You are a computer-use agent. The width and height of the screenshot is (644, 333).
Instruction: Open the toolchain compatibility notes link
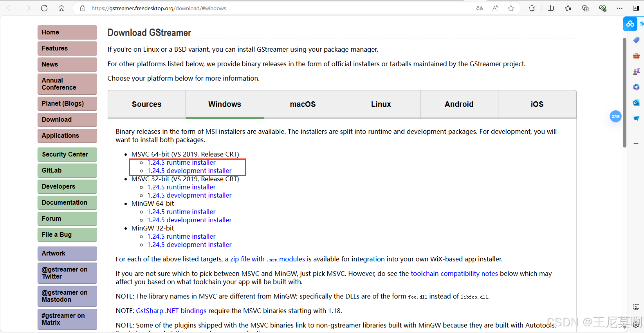[454, 274]
